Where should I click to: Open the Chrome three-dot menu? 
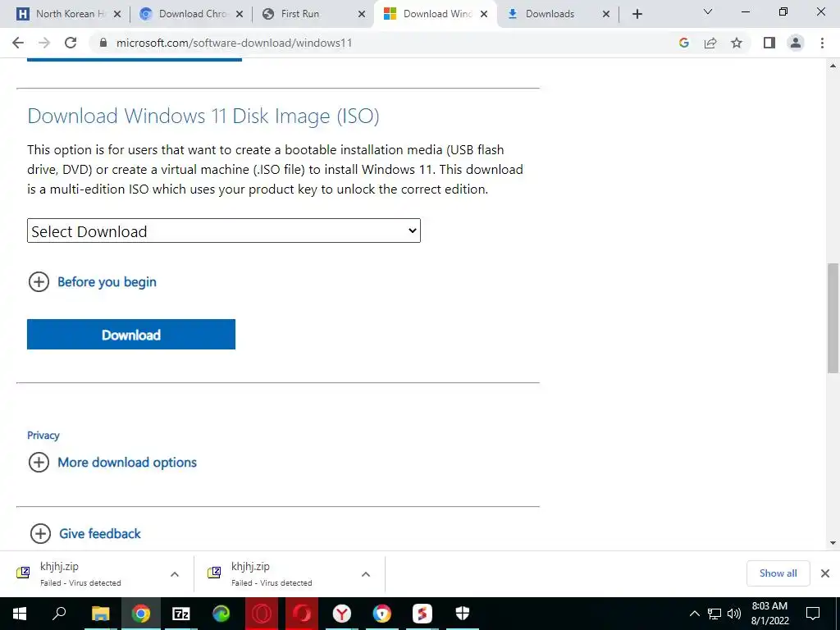tap(822, 43)
